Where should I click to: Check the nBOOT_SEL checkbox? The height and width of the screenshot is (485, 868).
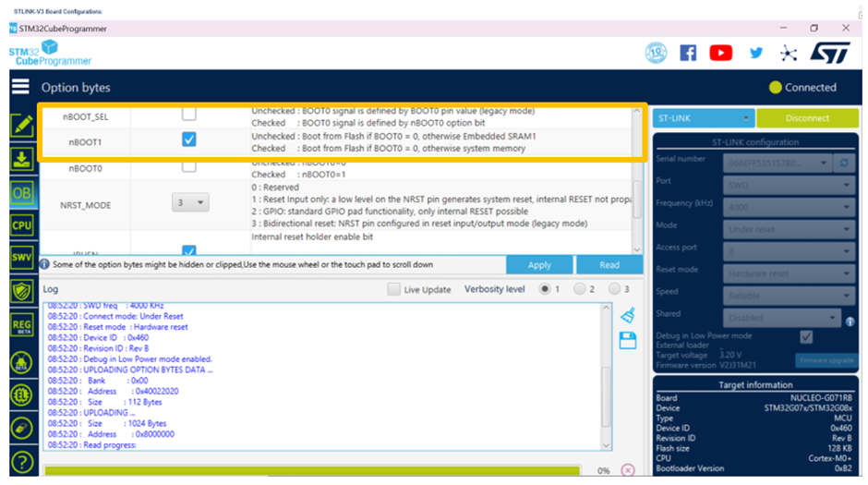(x=188, y=114)
